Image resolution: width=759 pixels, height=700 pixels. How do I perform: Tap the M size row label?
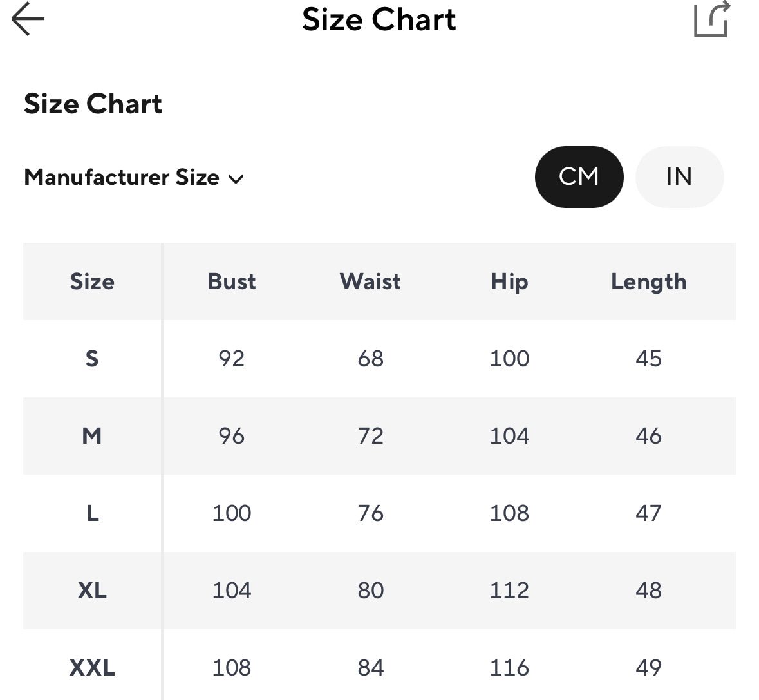[x=92, y=436]
